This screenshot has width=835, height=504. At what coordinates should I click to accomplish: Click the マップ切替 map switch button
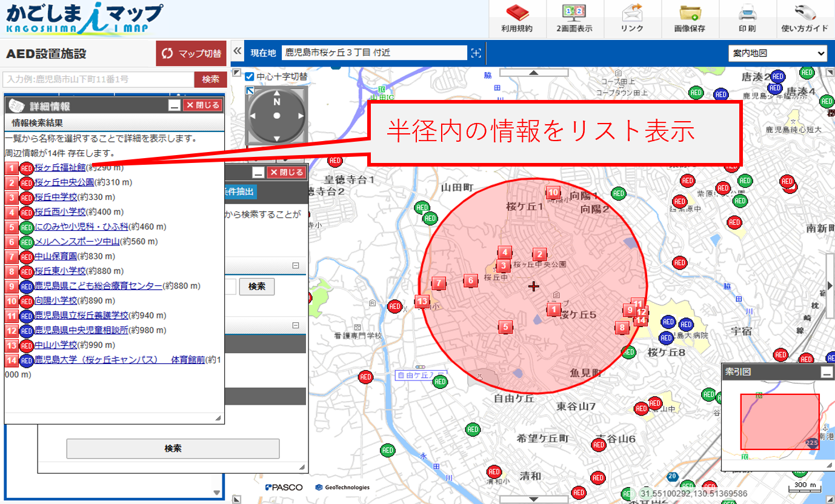191,53
